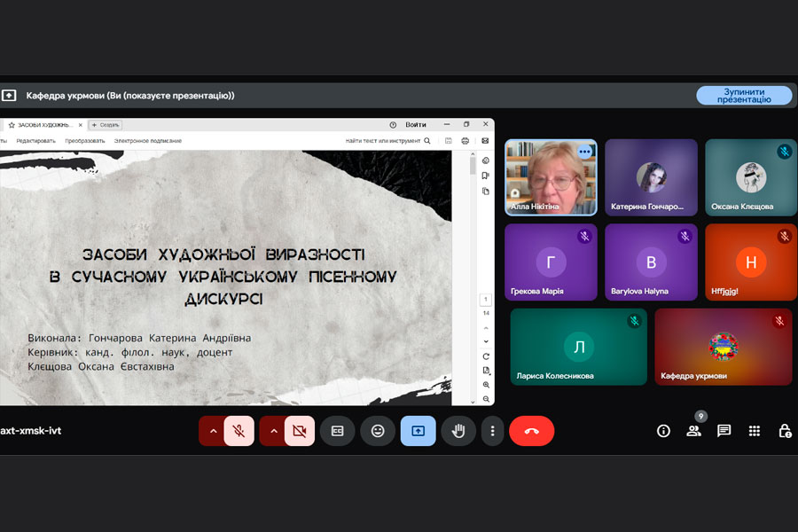Open the activities grid icon

(x=755, y=431)
